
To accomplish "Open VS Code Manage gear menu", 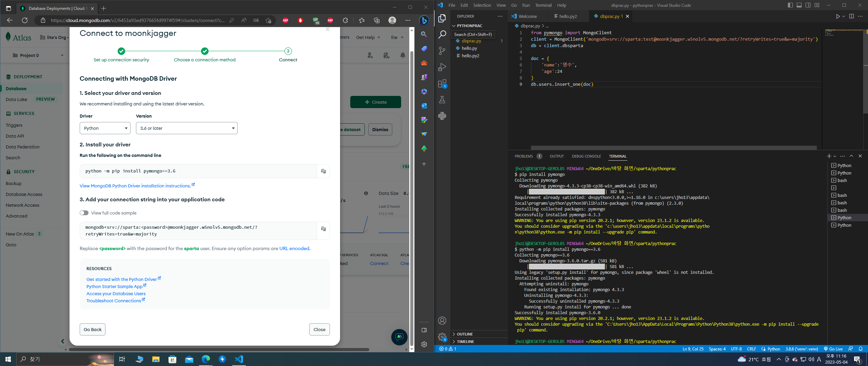I will 442,337.
